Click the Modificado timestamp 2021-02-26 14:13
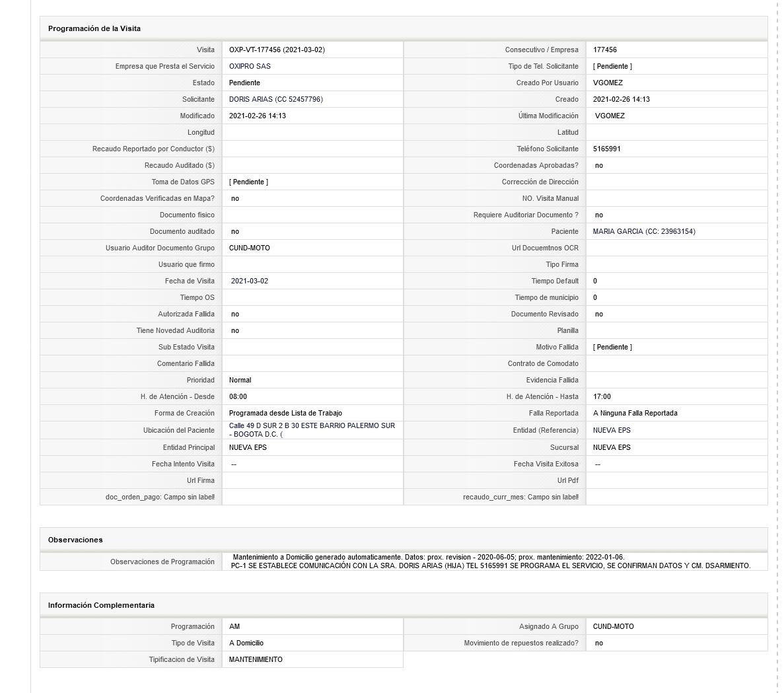This screenshot has height=693, width=784. tap(258, 116)
